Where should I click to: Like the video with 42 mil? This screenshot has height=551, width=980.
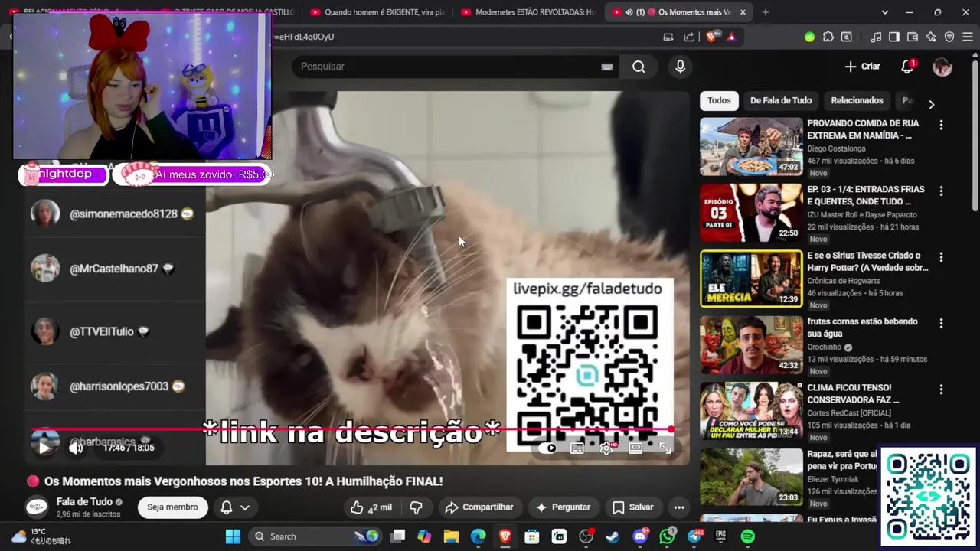point(371,507)
